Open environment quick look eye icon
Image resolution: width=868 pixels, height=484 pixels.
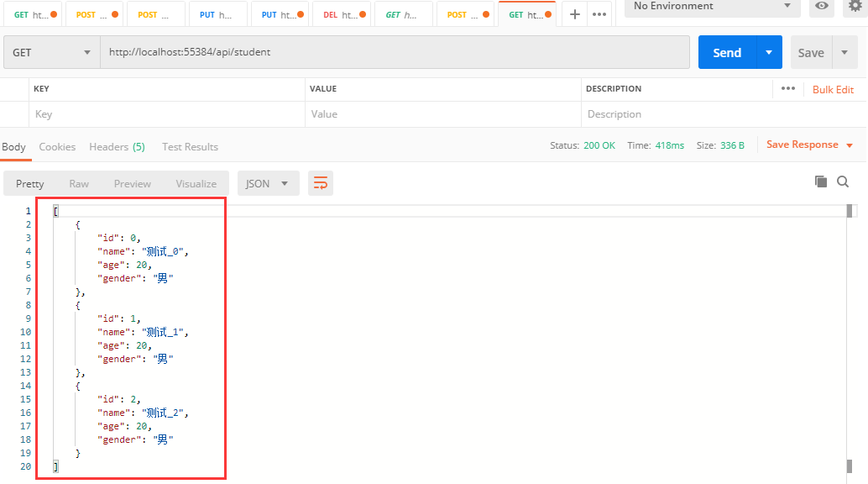(x=822, y=6)
